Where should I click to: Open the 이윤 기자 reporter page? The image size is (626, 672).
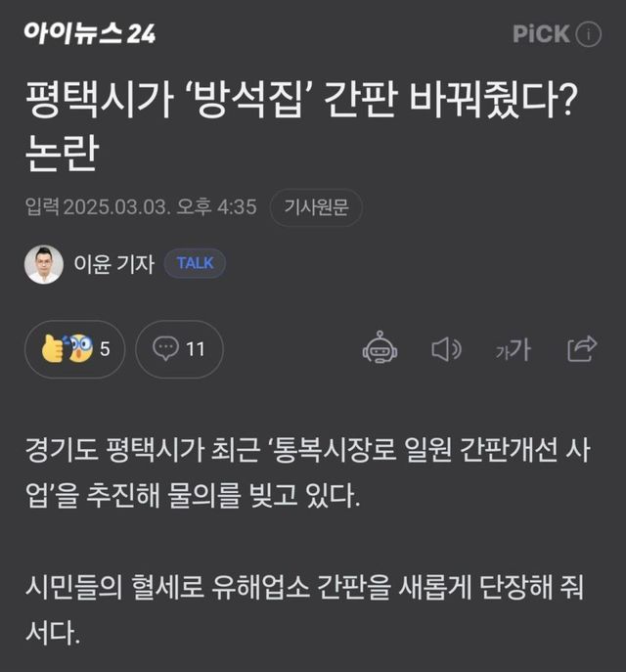pos(113,264)
